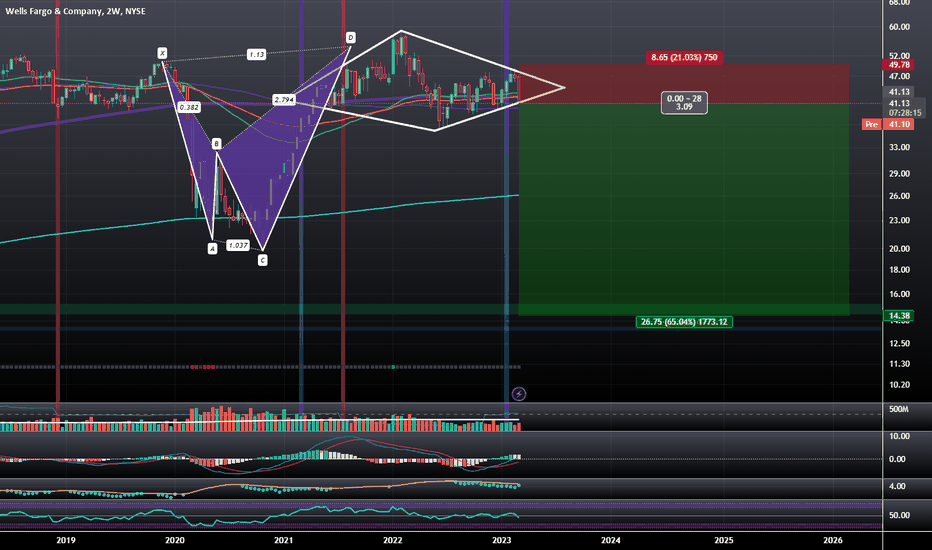The width and height of the screenshot is (932, 550).
Task: Click the green target label 26.75 (65.04%) 1773.12
Action: click(x=684, y=322)
